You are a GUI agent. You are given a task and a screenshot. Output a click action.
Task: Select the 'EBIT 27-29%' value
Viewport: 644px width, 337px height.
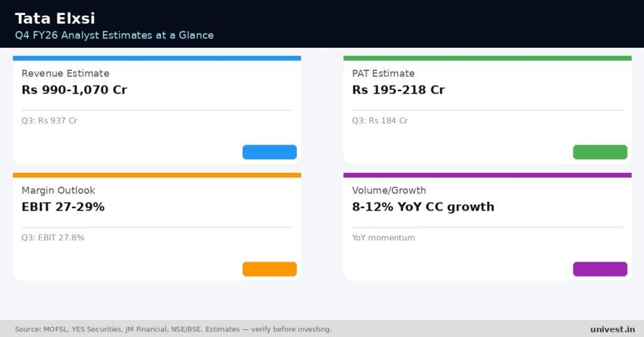64,207
